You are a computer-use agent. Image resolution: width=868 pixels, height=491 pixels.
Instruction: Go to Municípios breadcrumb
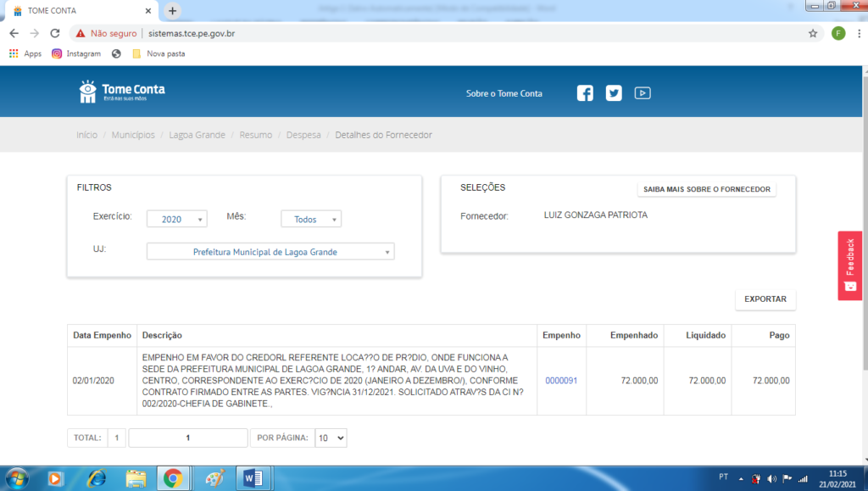(x=133, y=135)
